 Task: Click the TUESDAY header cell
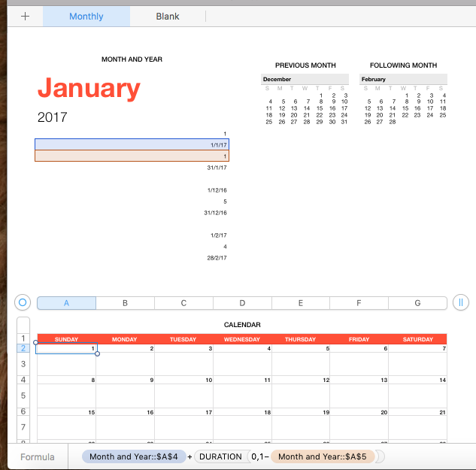point(183,339)
